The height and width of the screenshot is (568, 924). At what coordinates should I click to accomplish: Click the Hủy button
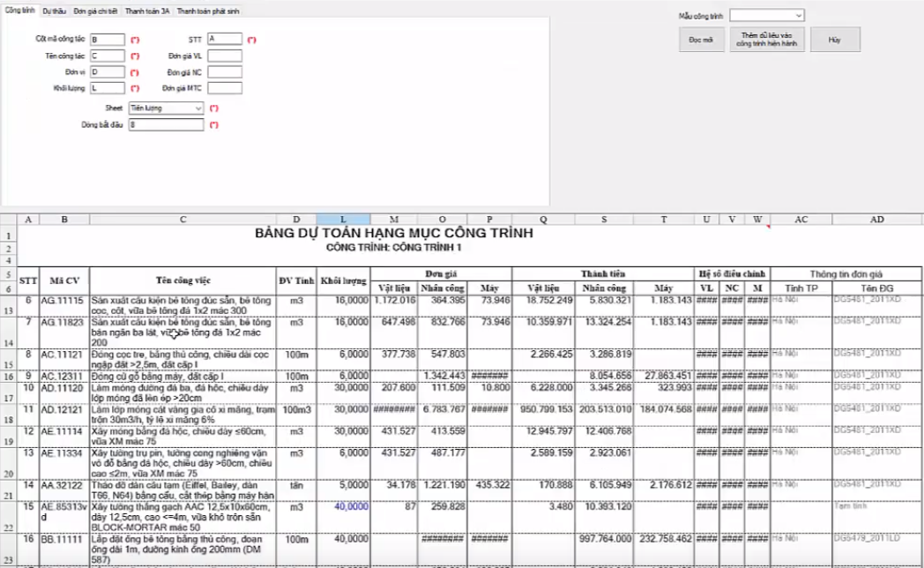click(x=836, y=40)
